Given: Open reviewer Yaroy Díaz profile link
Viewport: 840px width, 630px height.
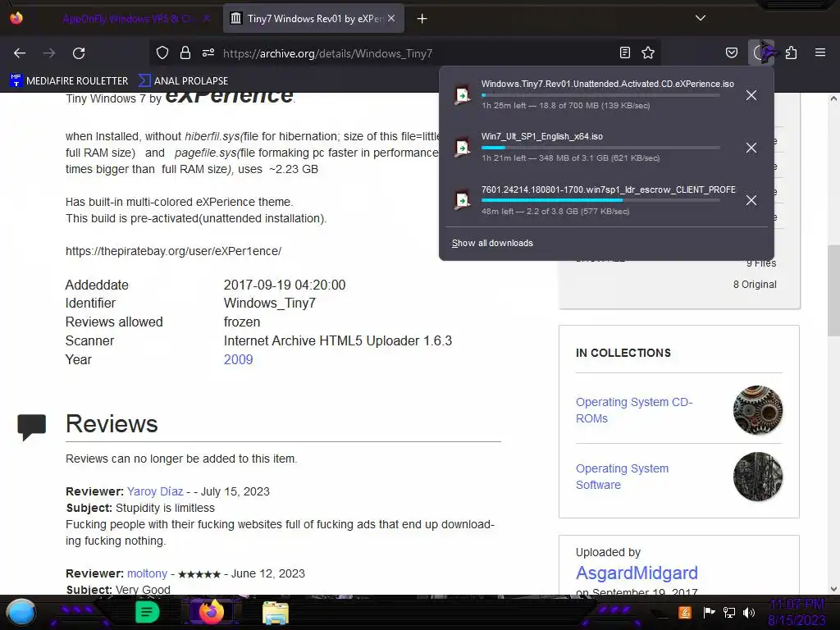Looking at the screenshot, I should (155, 491).
